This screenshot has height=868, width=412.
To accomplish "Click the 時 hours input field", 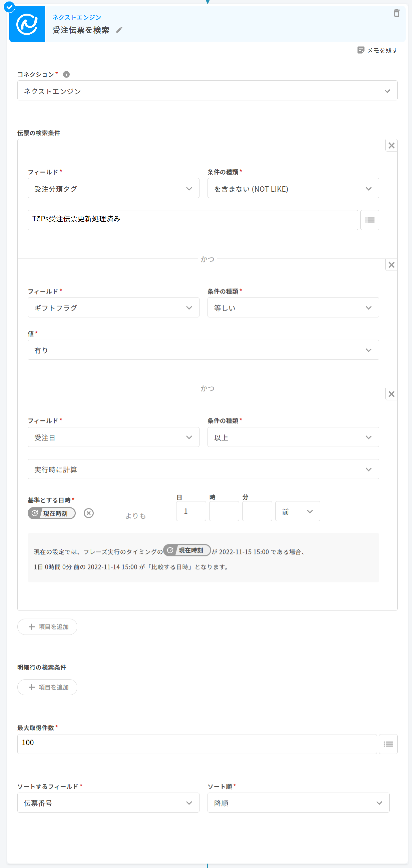I will (224, 511).
